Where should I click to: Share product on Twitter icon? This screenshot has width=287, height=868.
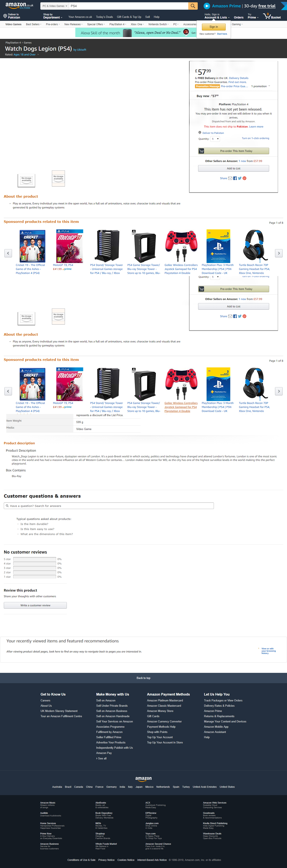point(240,178)
